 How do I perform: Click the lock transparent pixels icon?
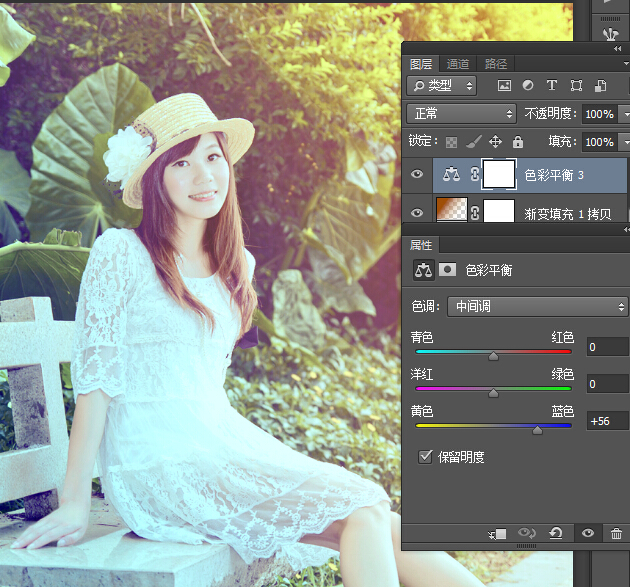click(x=451, y=142)
